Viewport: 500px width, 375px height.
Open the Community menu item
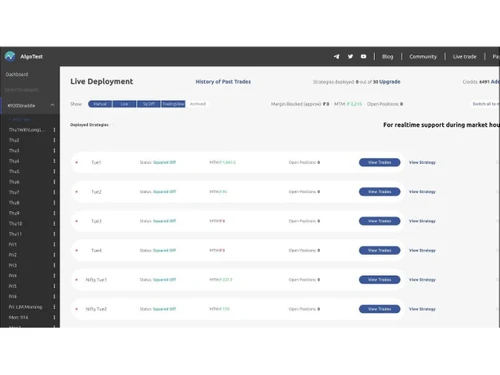(423, 57)
